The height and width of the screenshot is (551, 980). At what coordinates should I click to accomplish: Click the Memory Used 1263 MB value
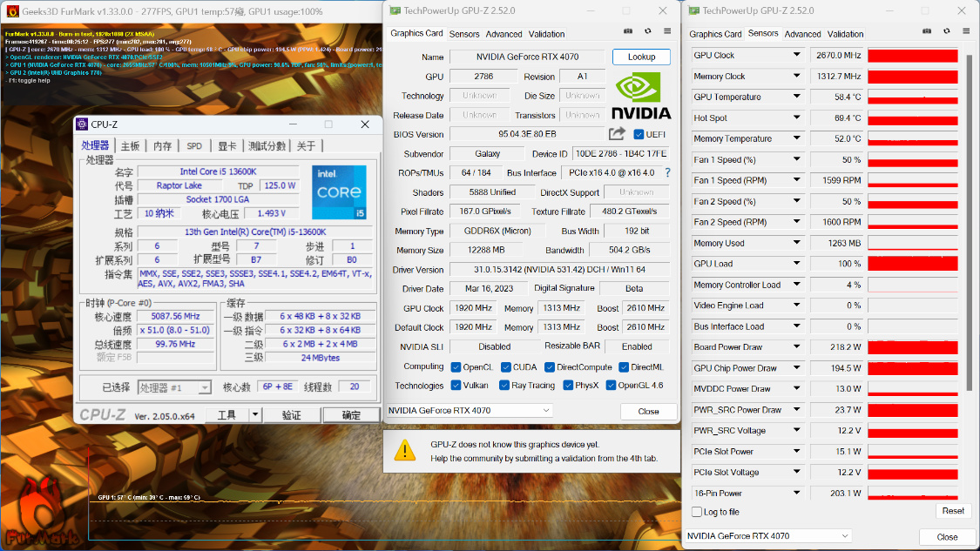(x=837, y=243)
